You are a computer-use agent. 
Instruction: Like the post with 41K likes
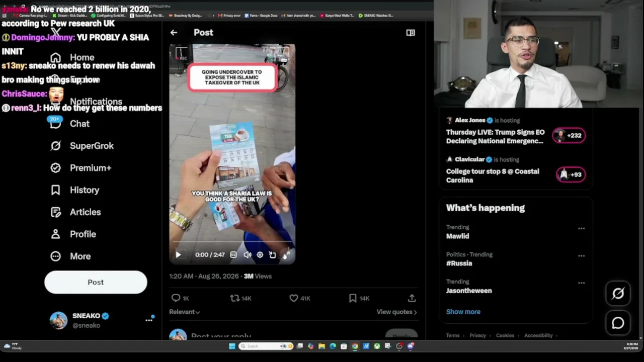click(300, 298)
